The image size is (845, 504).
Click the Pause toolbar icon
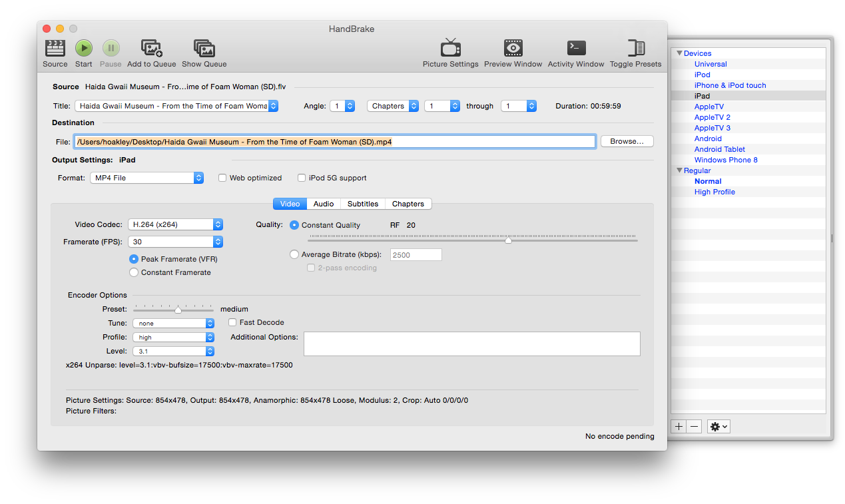tap(111, 48)
